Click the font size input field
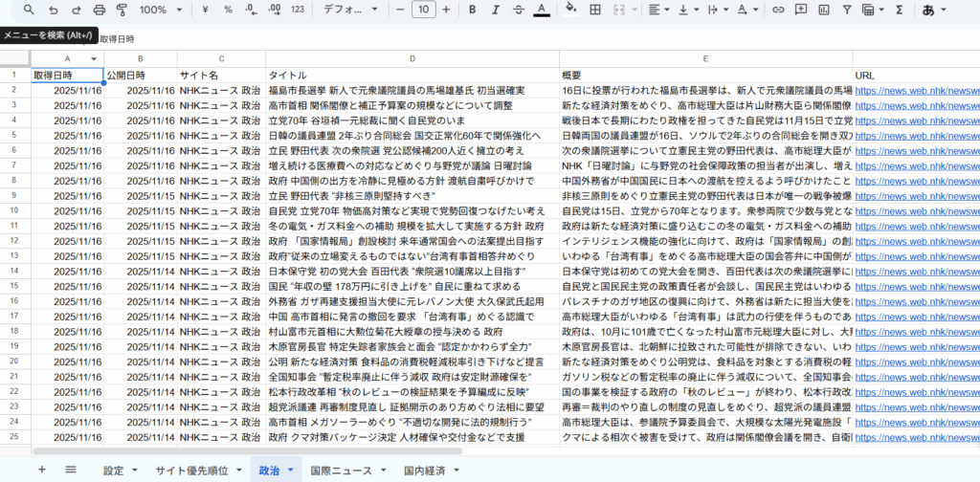Image resolution: width=980 pixels, height=482 pixels. click(x=421, y=10)
